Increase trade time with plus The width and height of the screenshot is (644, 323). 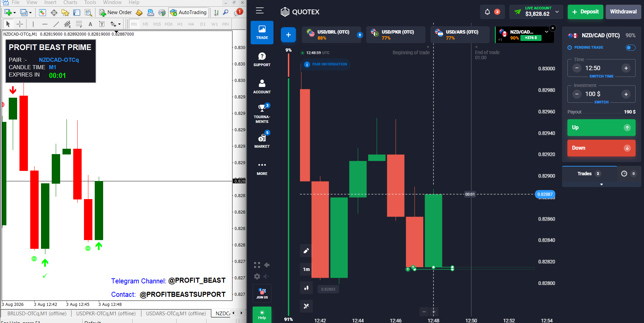(626, 68)
